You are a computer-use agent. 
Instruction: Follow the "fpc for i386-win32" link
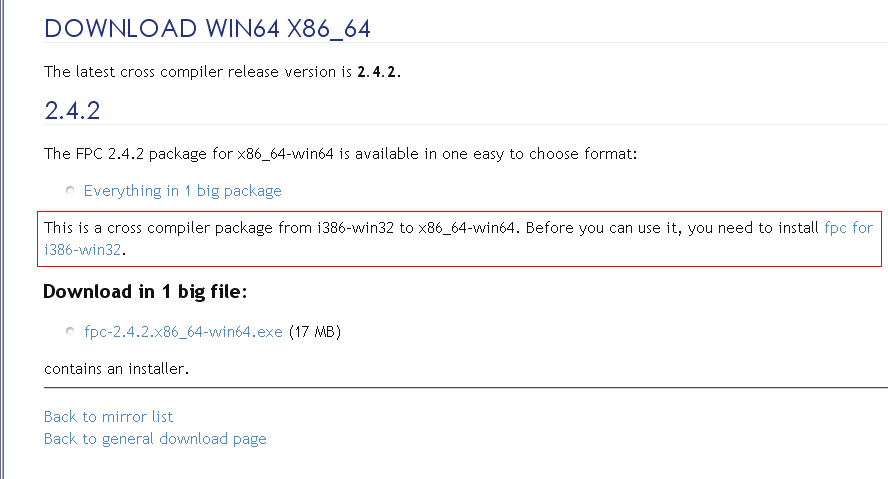click(848, 228)
